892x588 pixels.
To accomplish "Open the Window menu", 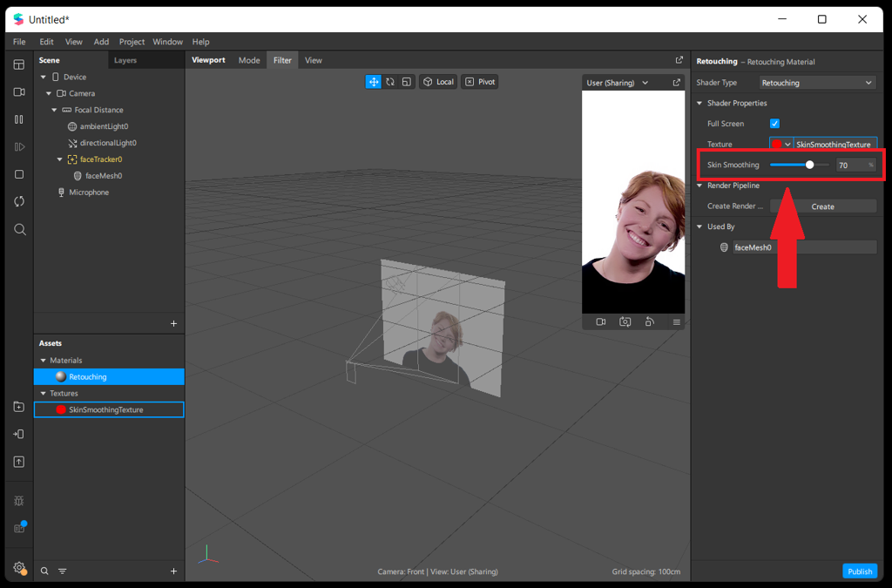I will pos(167,42).
